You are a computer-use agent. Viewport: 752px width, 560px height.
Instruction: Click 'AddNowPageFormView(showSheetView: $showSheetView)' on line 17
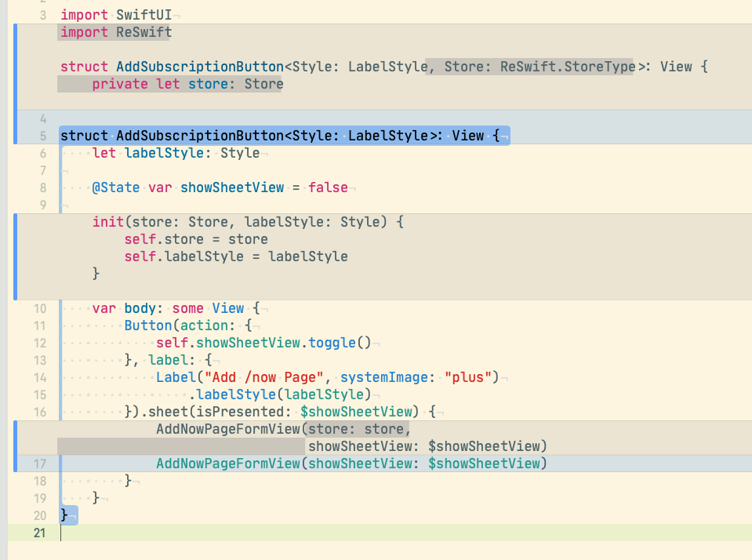tap(351, 464)
